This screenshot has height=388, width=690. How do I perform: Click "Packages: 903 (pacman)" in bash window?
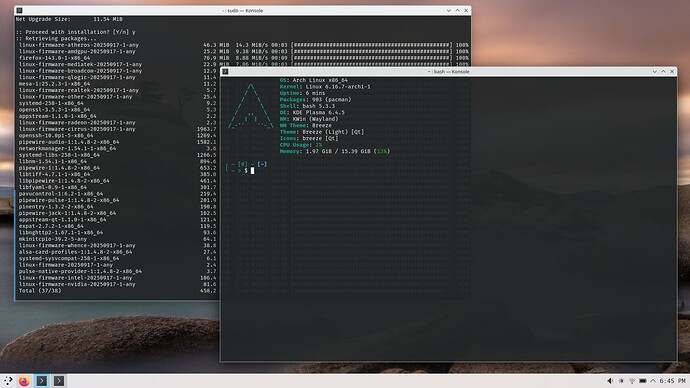coord(316,99)
